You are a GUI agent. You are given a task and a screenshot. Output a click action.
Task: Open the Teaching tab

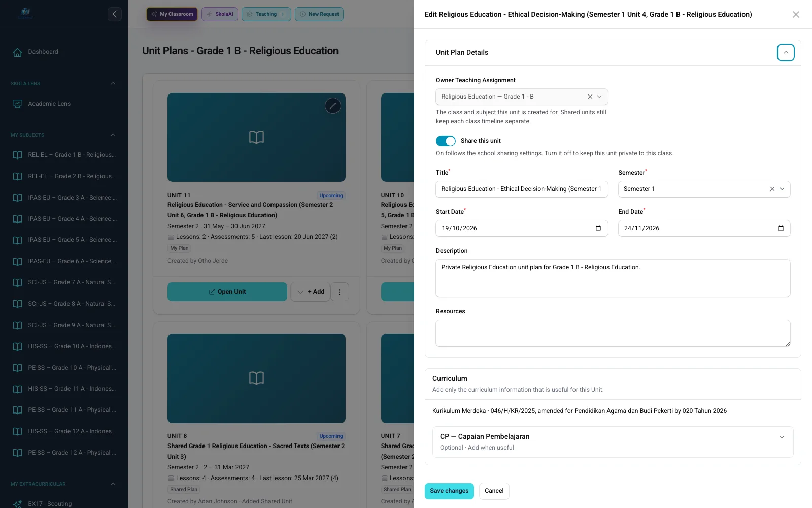pyautogui.click(x=266, y=14)
